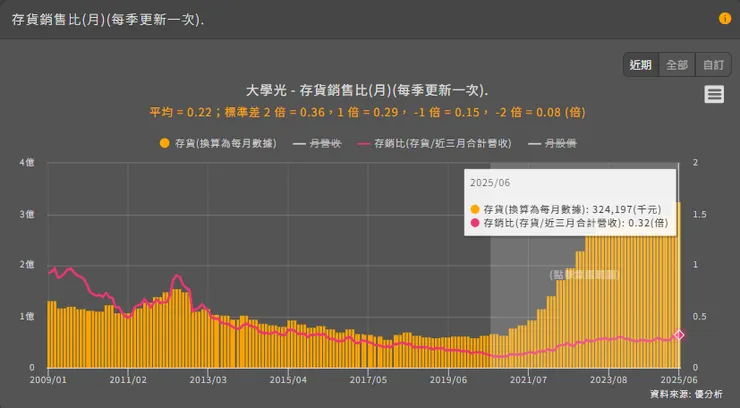Click tooltip ratio value 0.32(倍)

point(648,223)
